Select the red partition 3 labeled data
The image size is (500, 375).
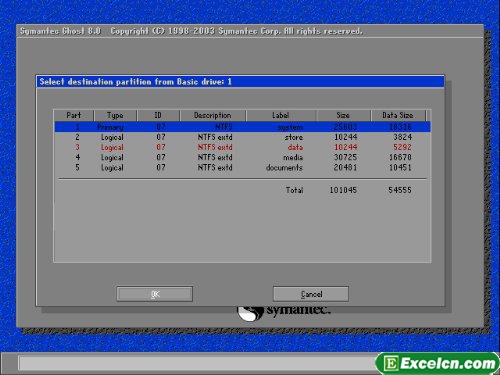(242, 147)
